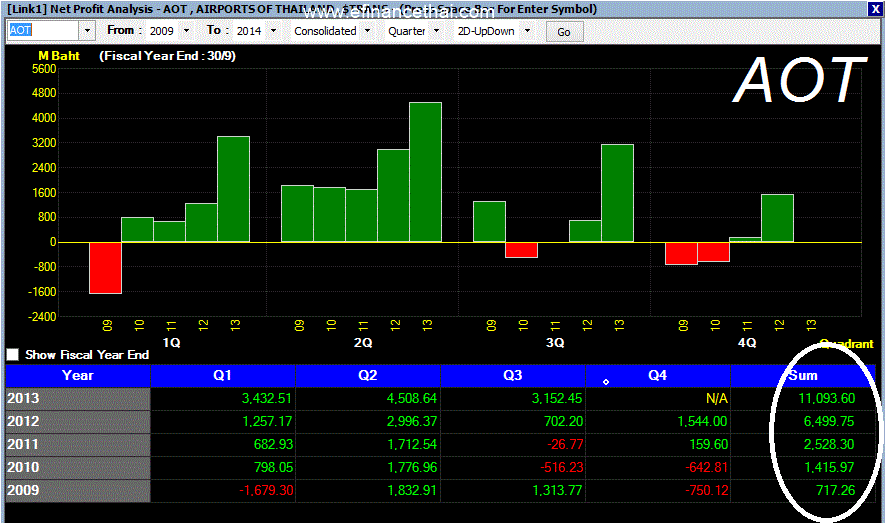This screenshot has width=886, height=523.
Task: Click the 1,415.97 sum cell
Action: tap(803, 468)
